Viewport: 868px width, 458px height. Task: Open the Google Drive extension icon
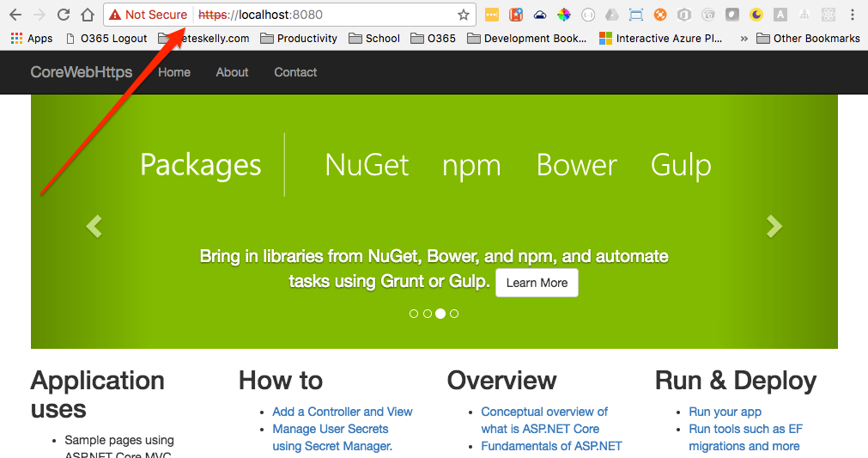[x=611, y=15]
